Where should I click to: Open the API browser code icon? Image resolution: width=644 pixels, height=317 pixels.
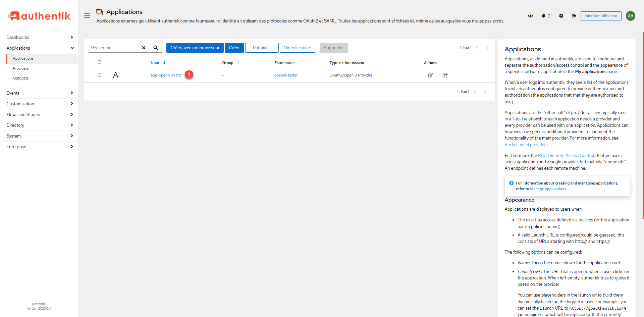point(530,16)
